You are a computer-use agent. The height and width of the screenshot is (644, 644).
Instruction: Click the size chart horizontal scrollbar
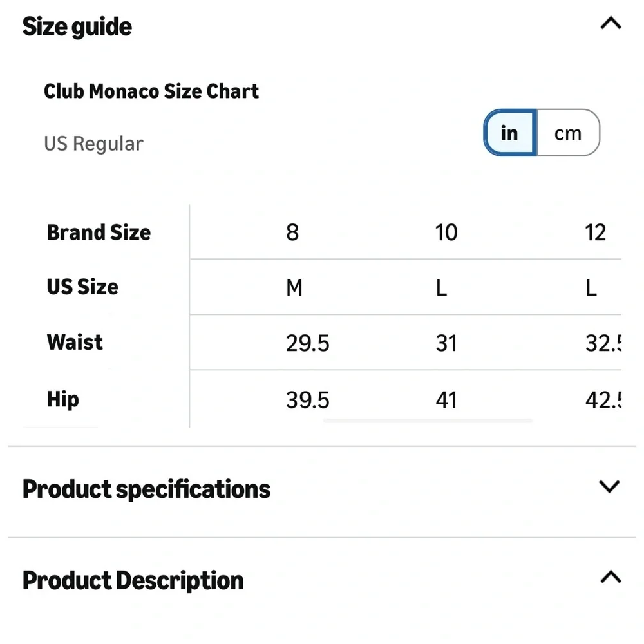(x=428, y=421)
